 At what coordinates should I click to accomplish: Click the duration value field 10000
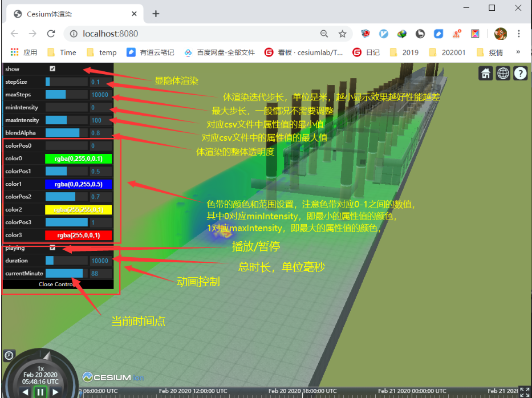click(x=101, y=261)
